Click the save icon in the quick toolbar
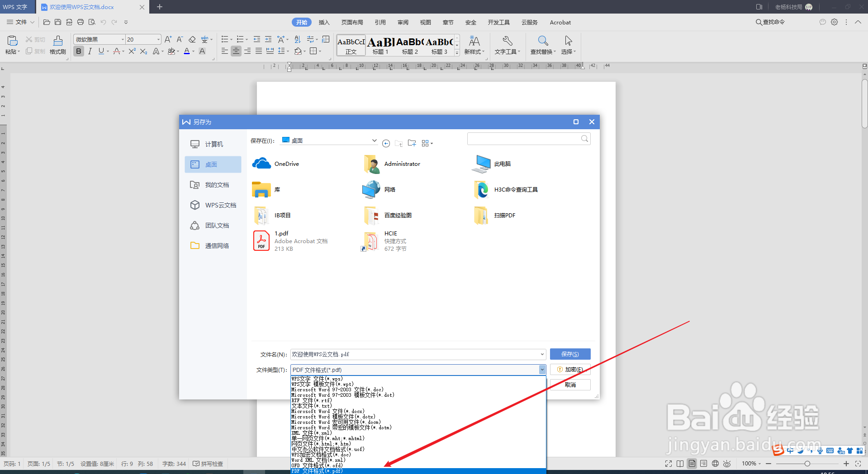The width and height of the screenshot is (868, 474). coord(58,22)
